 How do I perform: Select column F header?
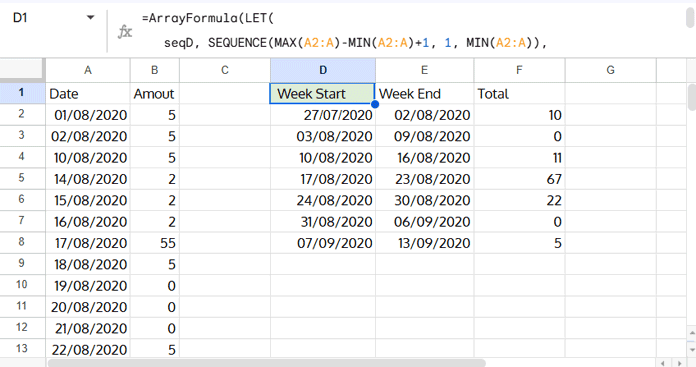(519, 70)
